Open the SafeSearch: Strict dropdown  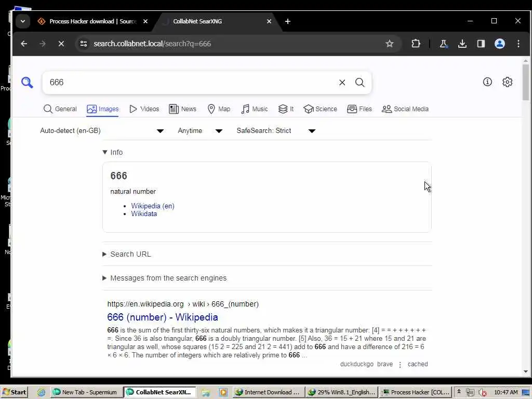276,131
